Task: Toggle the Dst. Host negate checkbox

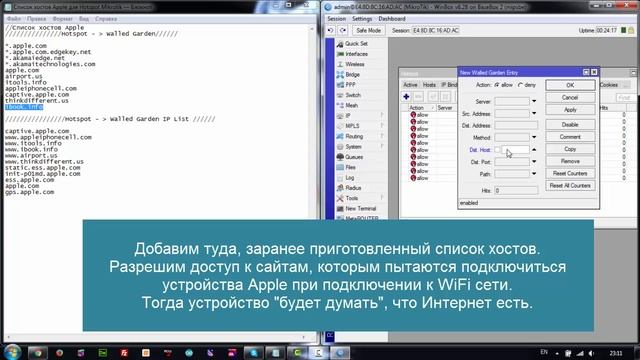Action: coord(497,150)
